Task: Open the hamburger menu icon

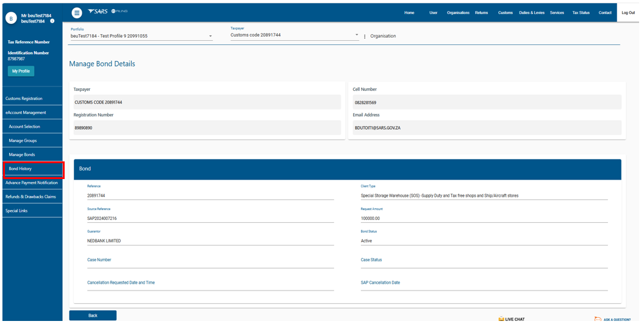Action: tap(77, 13)
